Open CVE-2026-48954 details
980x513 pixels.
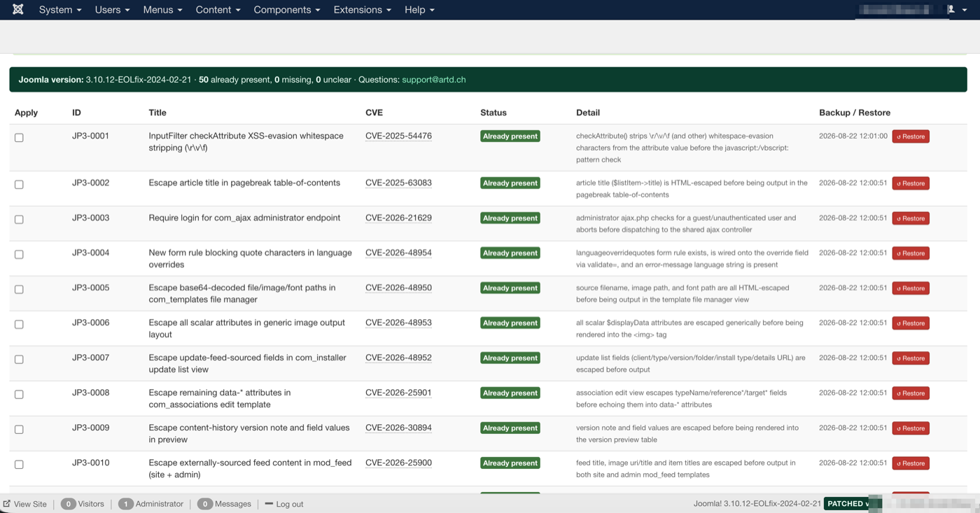[x=398, y=253]
